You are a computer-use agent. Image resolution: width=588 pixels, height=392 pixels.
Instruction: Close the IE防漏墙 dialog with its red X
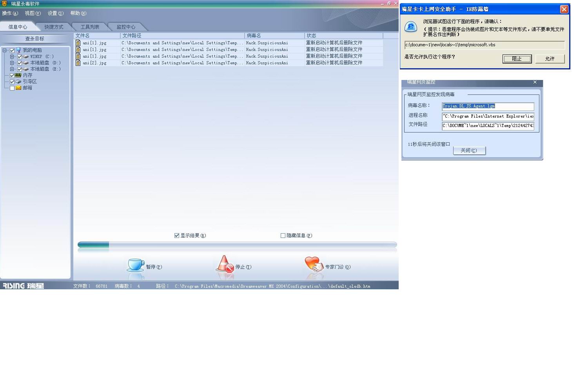[564, 9]
